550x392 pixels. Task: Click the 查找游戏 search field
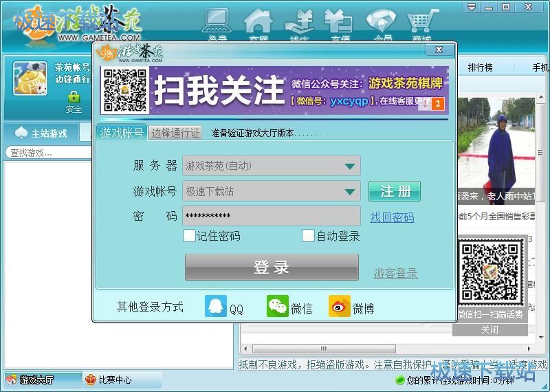coord(48,153)
